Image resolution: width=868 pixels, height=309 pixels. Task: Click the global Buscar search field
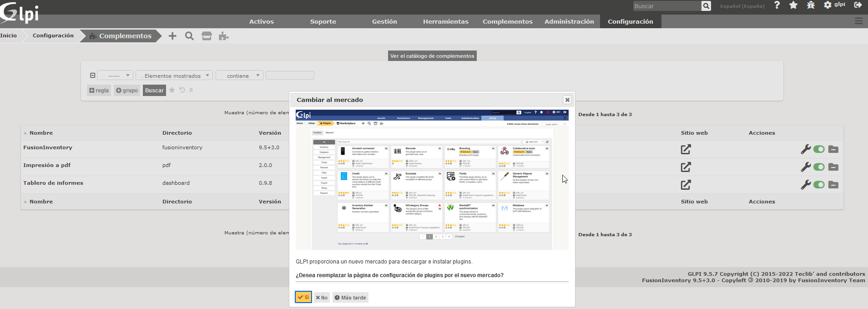pyautogui.click(x=667, y=6)
